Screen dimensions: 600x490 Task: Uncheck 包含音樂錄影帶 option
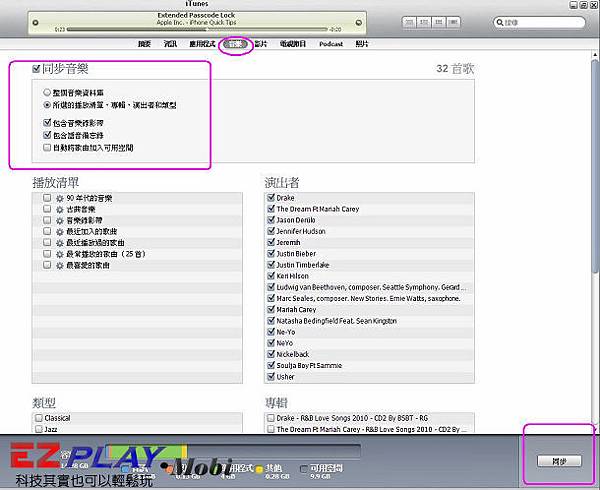point(47,123)
